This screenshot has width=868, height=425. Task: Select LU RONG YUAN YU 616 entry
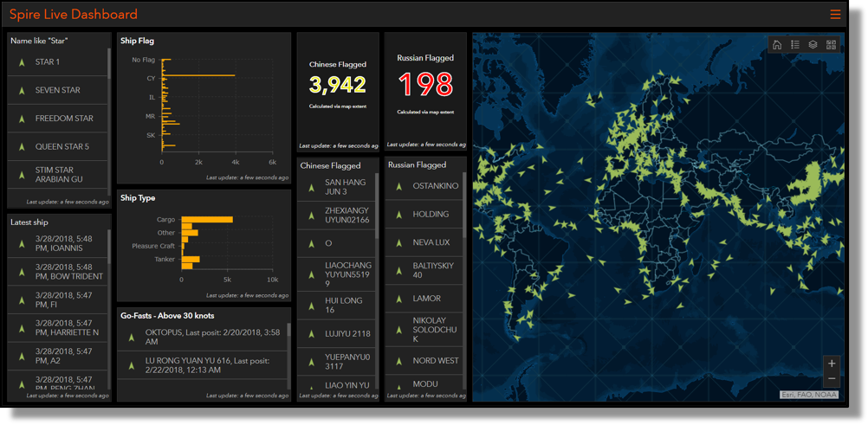pos(202,365)
